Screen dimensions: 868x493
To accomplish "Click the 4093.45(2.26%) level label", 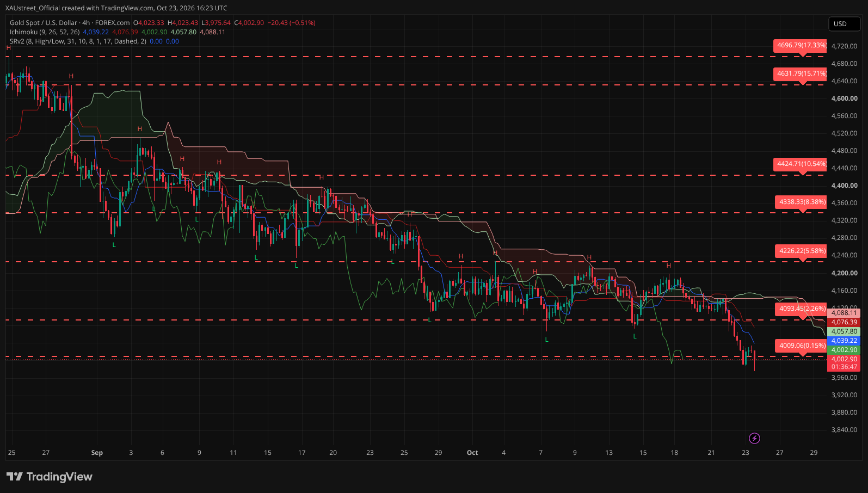I will click(802, 309).
